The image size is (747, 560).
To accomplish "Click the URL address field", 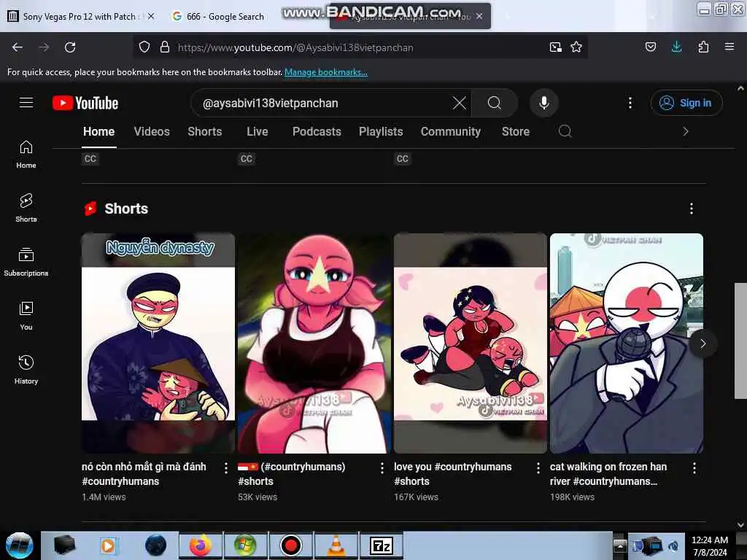I will [360, 47].
